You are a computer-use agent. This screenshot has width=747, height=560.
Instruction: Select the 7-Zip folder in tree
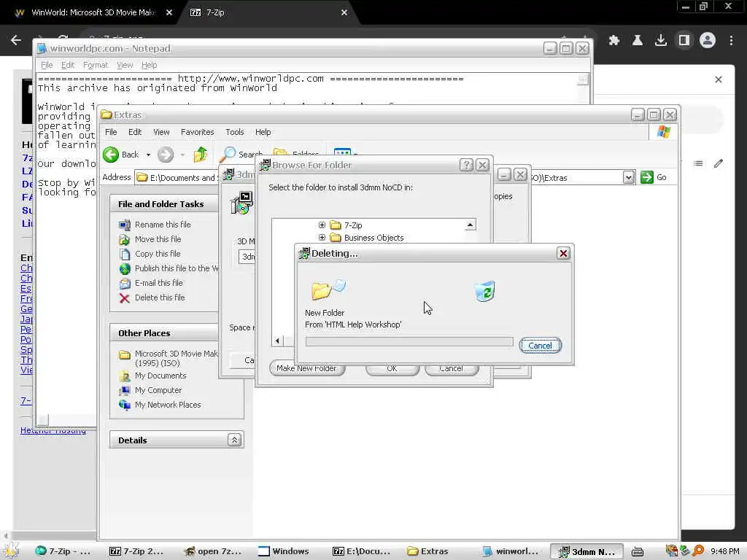tap(353, 225)
